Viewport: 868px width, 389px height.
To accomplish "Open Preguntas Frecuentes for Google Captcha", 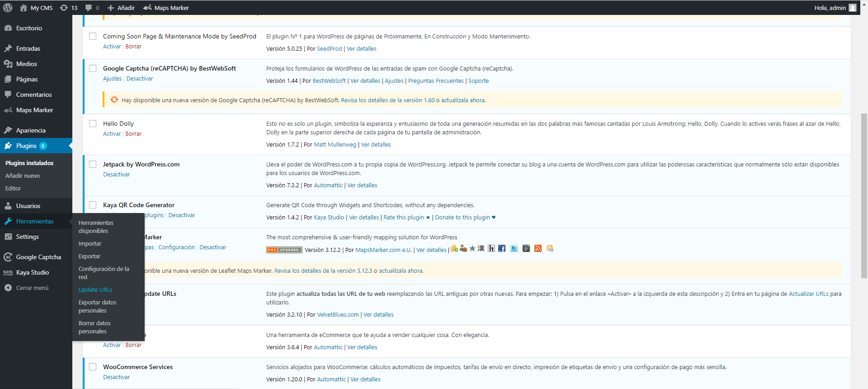I will (x=436, y=81).
